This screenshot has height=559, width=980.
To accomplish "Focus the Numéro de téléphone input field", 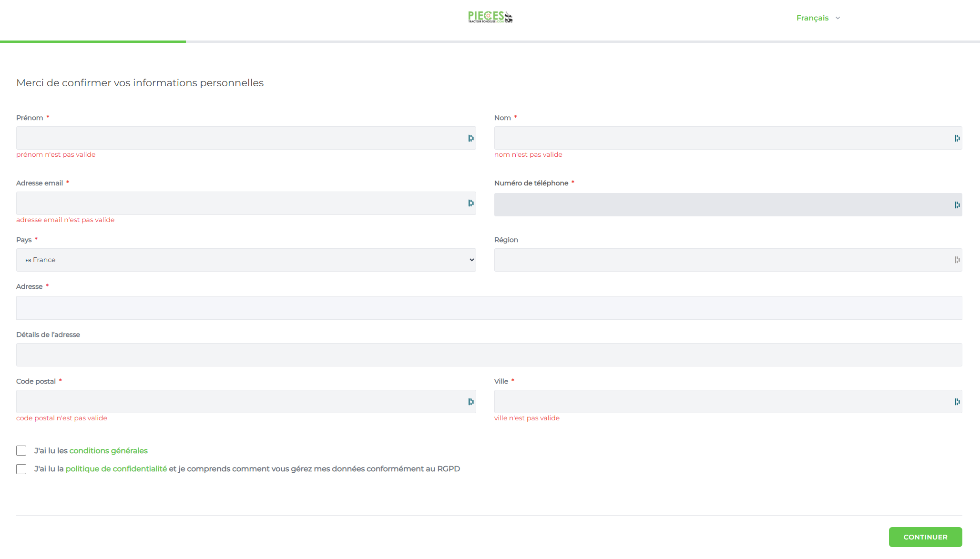I will [728, 204].
